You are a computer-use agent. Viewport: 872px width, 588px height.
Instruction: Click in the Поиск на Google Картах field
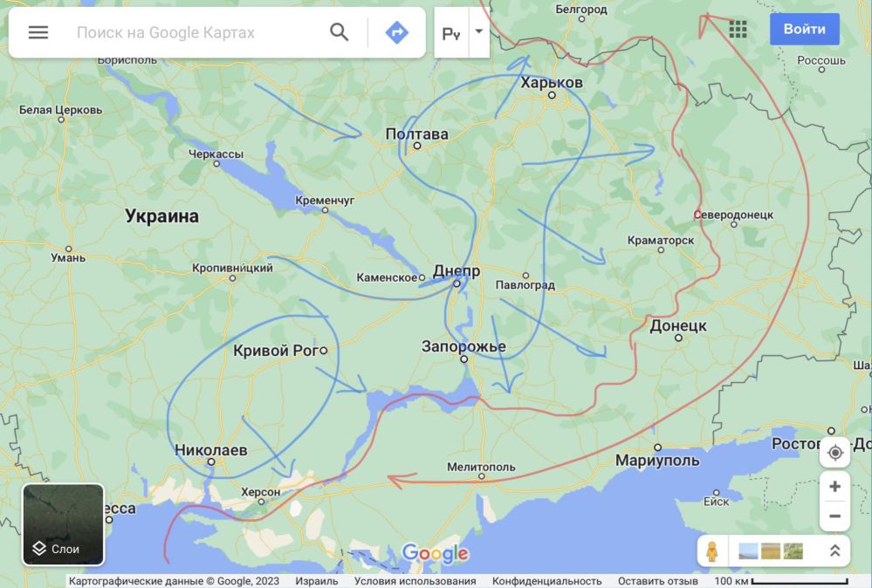pos(192,33)
